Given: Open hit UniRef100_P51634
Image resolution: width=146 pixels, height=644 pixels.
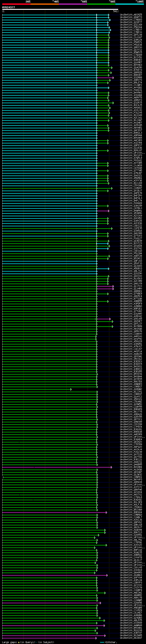Looking at the screenshot, I should click(x=131, y=45).
